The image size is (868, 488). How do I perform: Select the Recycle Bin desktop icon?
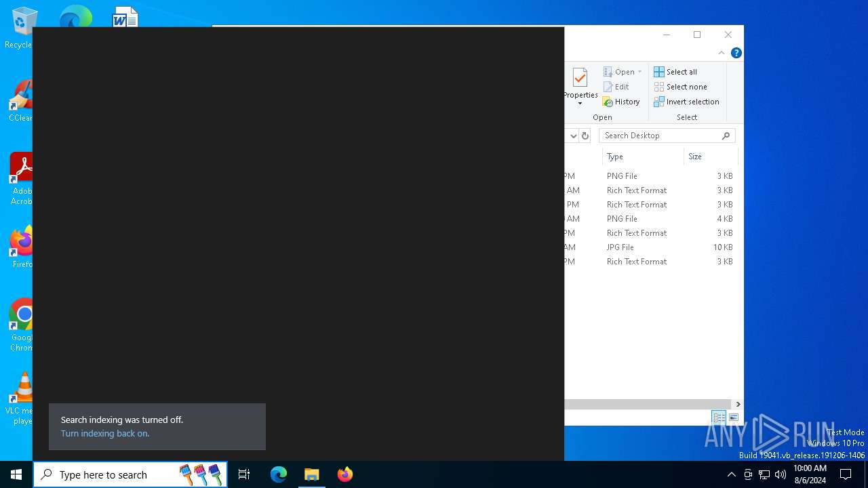point(20,28)
